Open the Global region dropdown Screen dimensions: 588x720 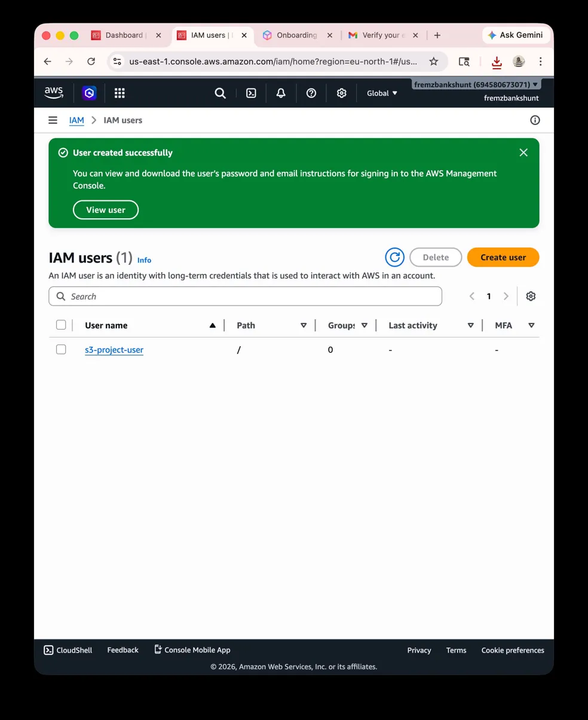[x=382, y=93]
